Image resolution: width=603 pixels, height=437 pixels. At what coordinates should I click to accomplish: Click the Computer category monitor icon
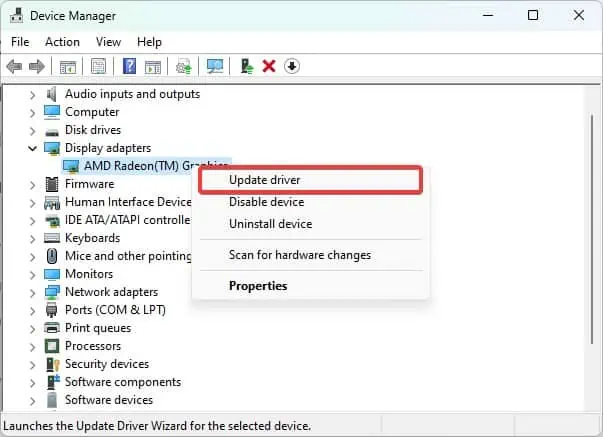[x=52, y=112]
